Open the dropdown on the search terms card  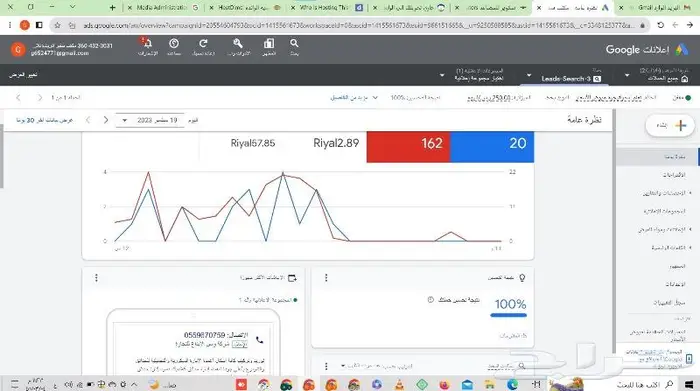click(343, 366)
